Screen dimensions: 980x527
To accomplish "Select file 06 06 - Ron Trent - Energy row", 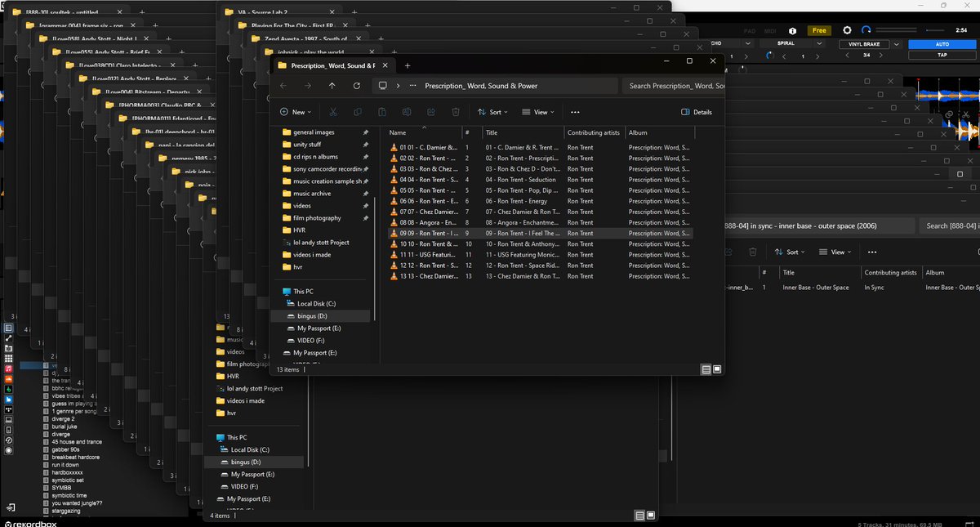I will (540, 201).
